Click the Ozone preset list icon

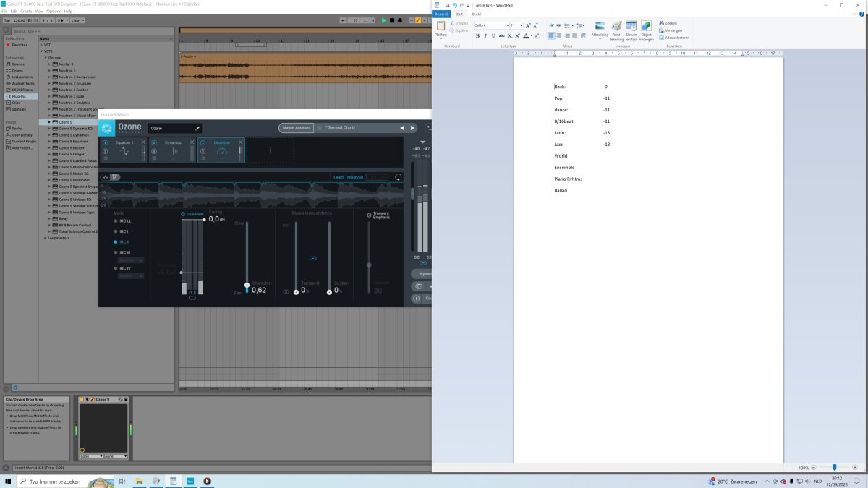pos(319,128)
